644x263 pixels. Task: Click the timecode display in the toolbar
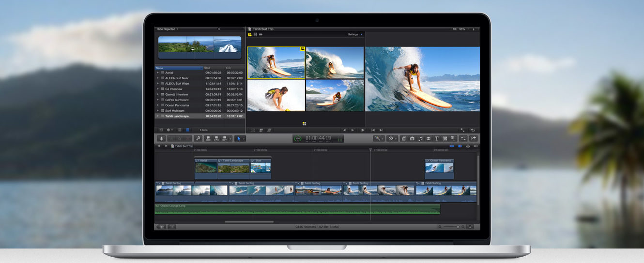tap(318, 139)
